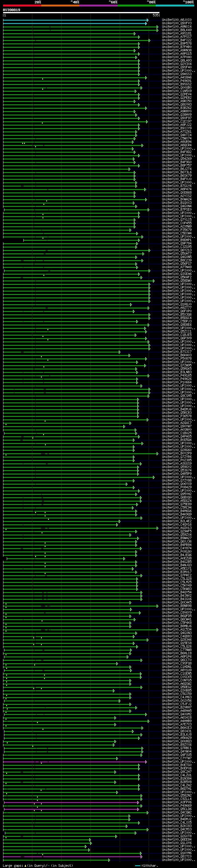Select label UniRef100_B7FHR0
197x868 pixels.
(x=177, y=47)
